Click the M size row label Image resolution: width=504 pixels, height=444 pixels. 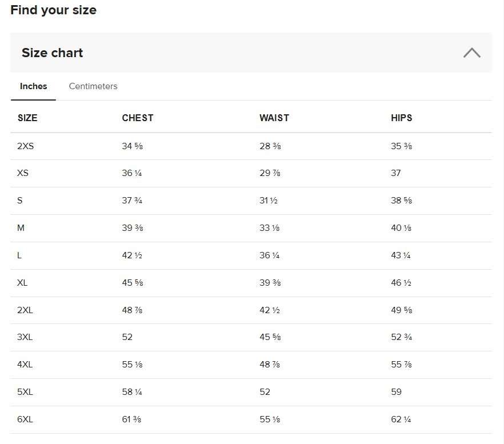21,228
